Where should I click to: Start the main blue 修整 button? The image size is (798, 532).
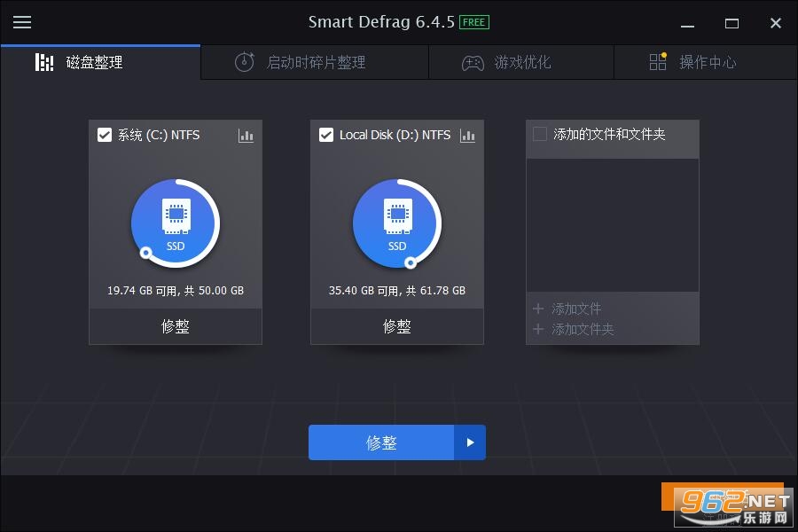(381, 442)
